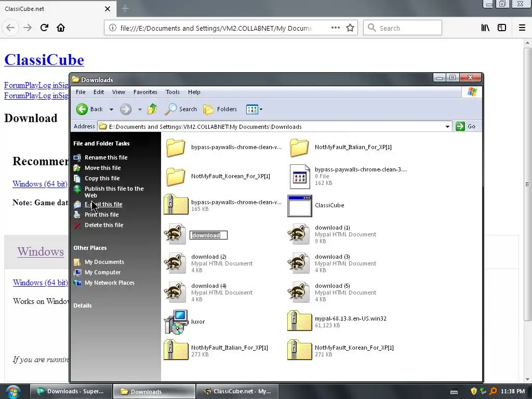Click the browser home button
532x399 pixels.
[61, 28]
